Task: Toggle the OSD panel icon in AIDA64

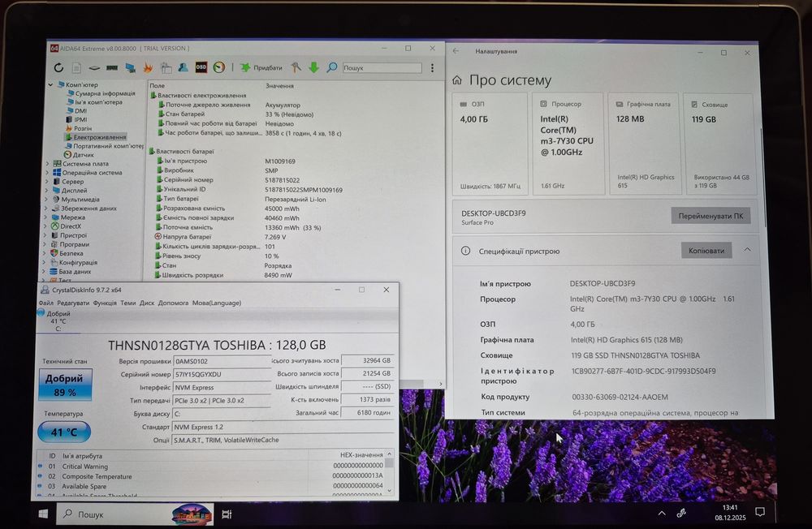Action: 201,68
